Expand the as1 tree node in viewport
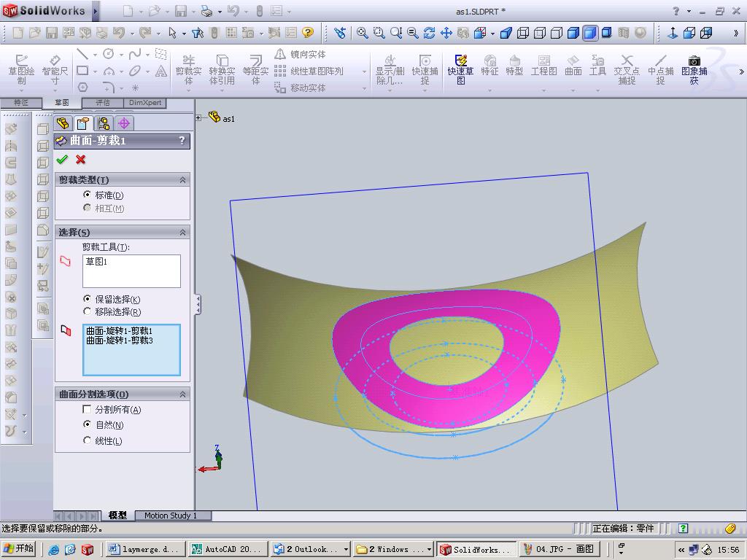 coord(198,117)
